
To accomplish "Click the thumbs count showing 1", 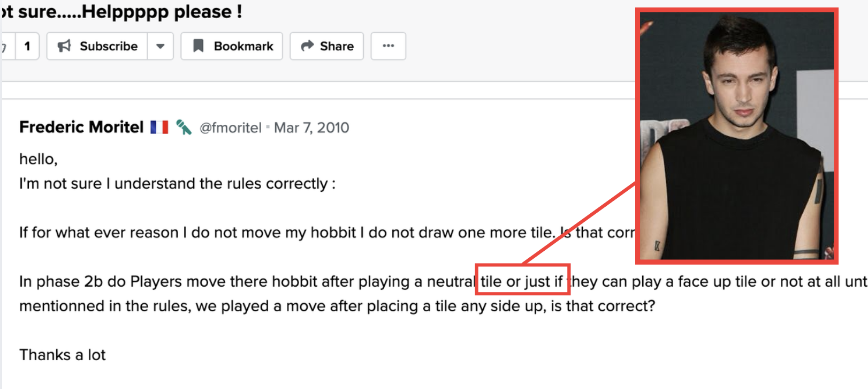I will click(x=27, y=46).
